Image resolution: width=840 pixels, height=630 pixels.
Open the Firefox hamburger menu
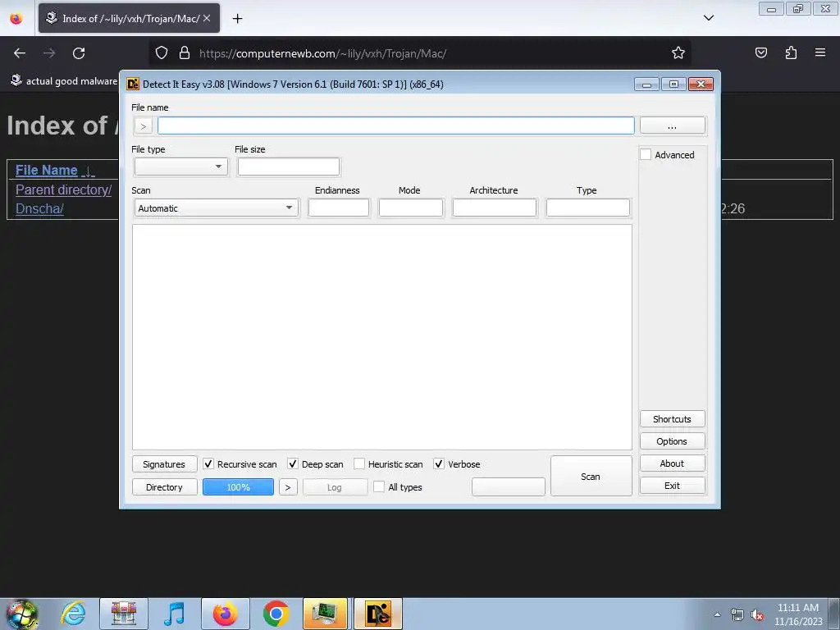(x=820, y=53)
